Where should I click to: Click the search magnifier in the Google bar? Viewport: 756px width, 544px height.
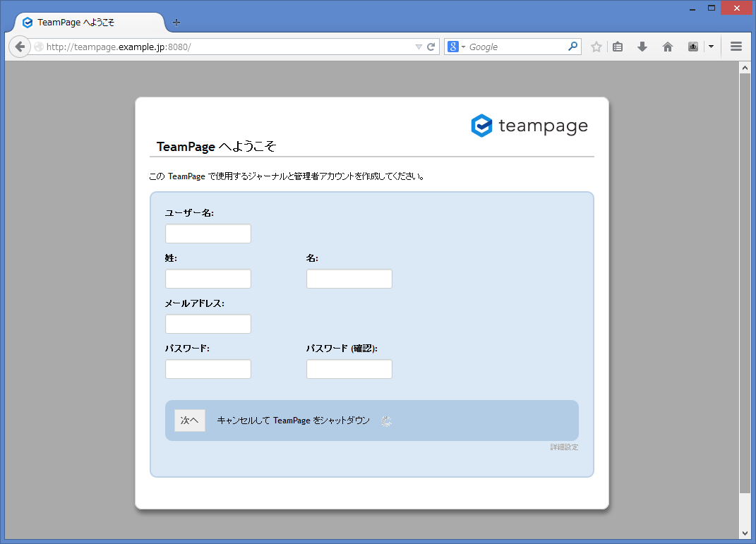point(572,46)
